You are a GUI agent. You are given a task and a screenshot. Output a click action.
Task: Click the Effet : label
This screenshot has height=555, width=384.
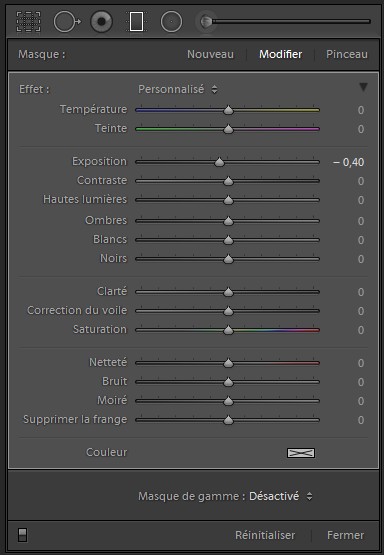(34, 89)
